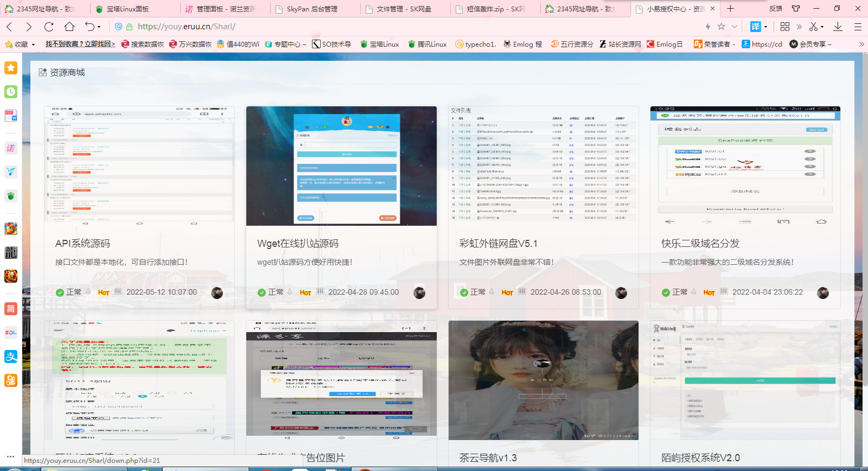Switch to the 宝塔Linux面板 tab
This screenshot has height=471, width=868.
tap(127, 9)
